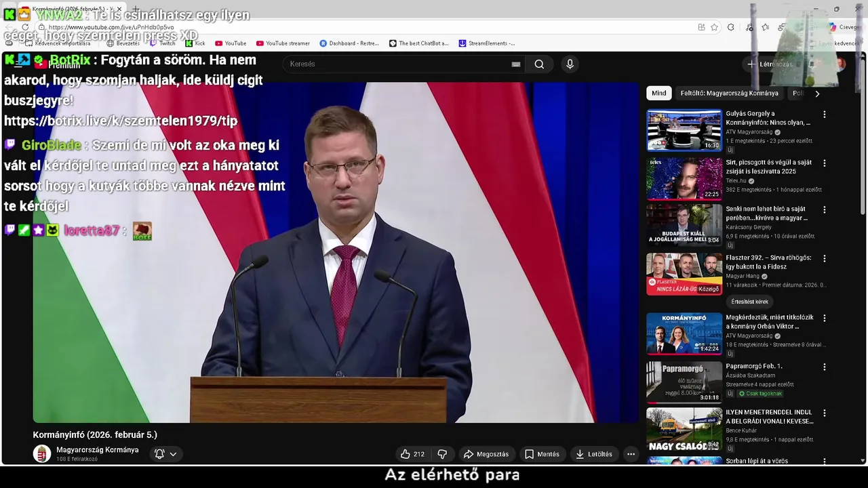Image resolution: width=868 pixels, height=488 pixels.
Task: Open The best ChatBot bookmark
Action: point(418,43)
